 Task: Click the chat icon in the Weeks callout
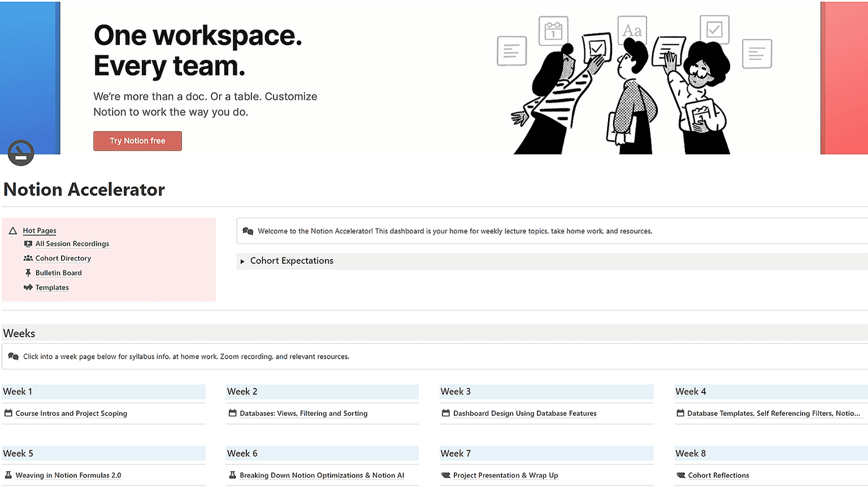click(x=14, y=356)
